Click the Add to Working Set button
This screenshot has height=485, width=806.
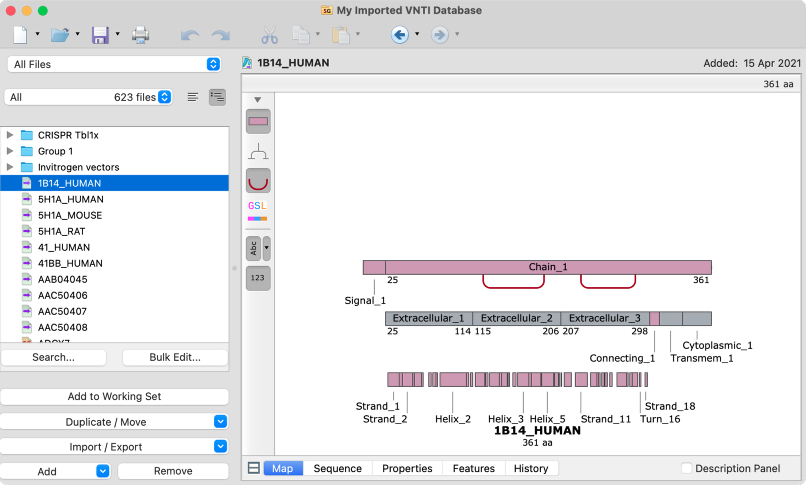click(x=114, y=397)
